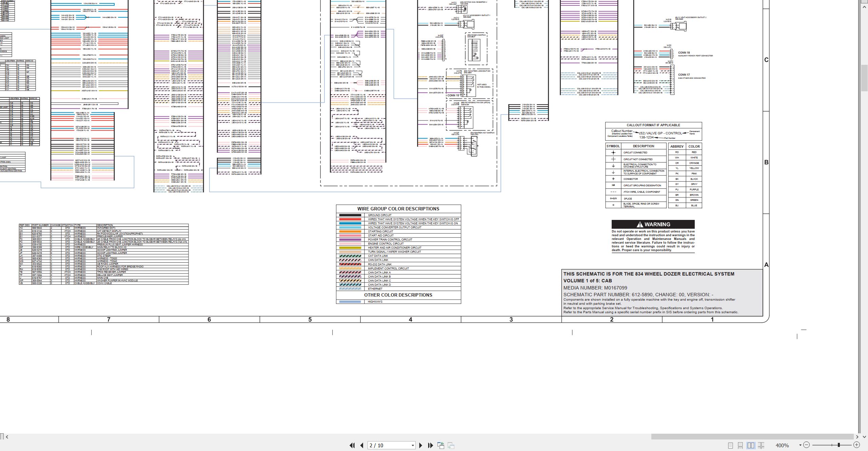Open the zoom level dropdown arrow

(800, 445)
